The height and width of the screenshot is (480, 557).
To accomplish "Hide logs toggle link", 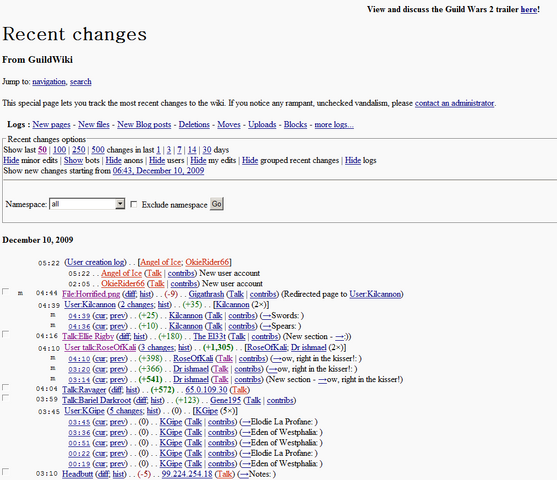I will (353, 161).
